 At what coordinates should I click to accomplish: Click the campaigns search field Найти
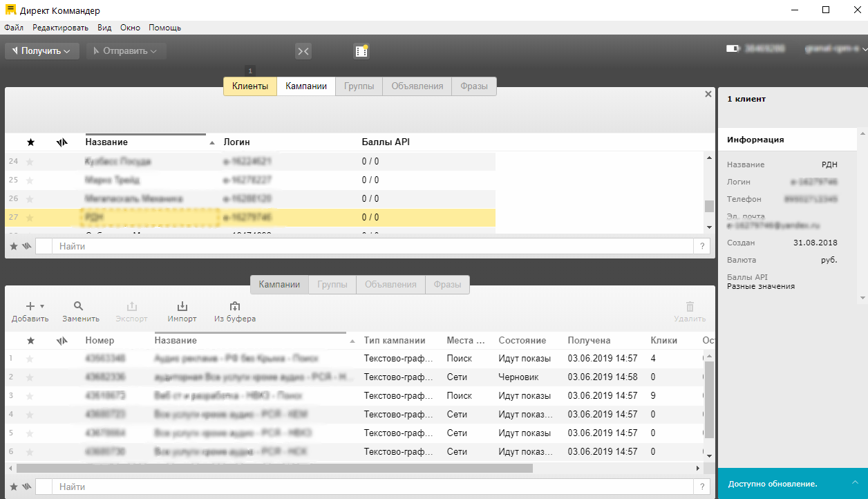pyautogui.click(x=372, y=487)
